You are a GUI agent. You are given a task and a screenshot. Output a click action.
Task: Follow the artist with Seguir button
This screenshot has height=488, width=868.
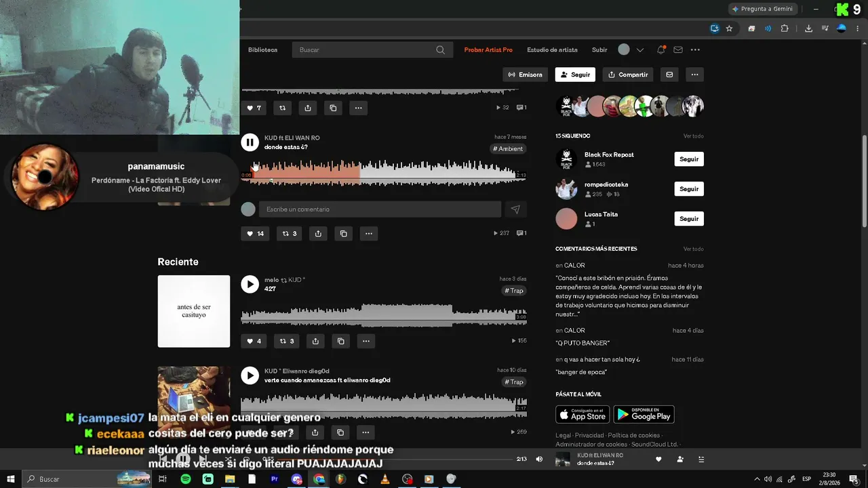[x=575, y=75]
